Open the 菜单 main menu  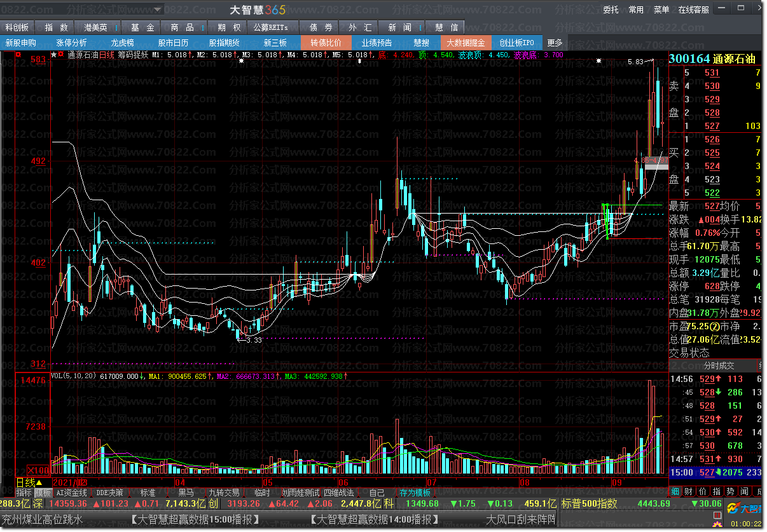[x=661, y=10]
